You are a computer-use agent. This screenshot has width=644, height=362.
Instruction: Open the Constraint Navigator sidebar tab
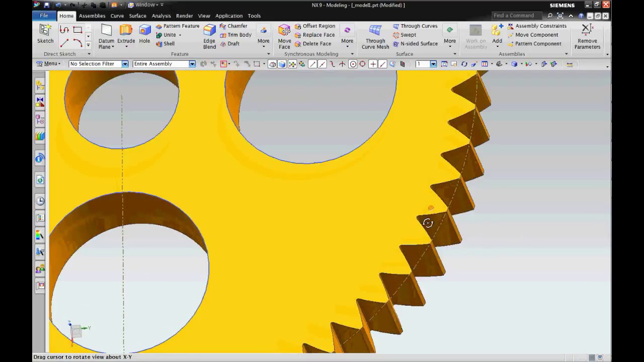(x=40, y=102)
